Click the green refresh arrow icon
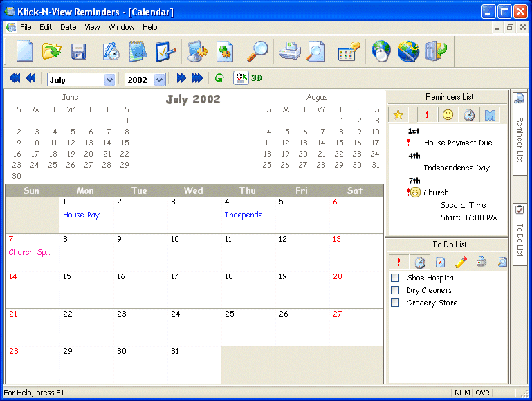The height and width of the screenshot is (401, 532). pyautogui.click(x=219, y=78)
